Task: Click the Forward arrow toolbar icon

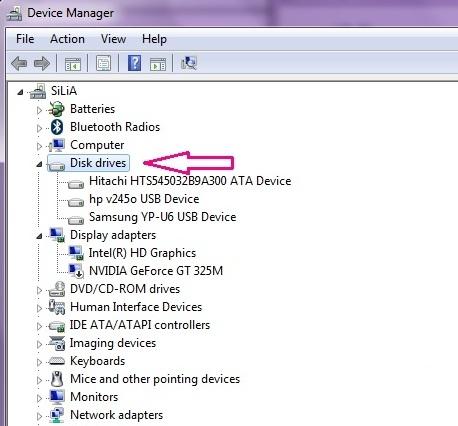Action: 42,63
